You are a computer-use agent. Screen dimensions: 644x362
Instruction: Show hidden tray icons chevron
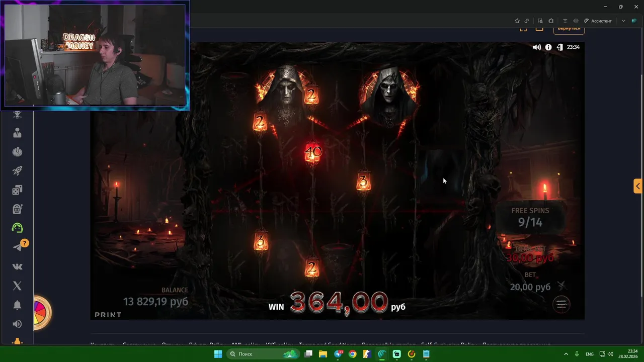click(566, 354)
